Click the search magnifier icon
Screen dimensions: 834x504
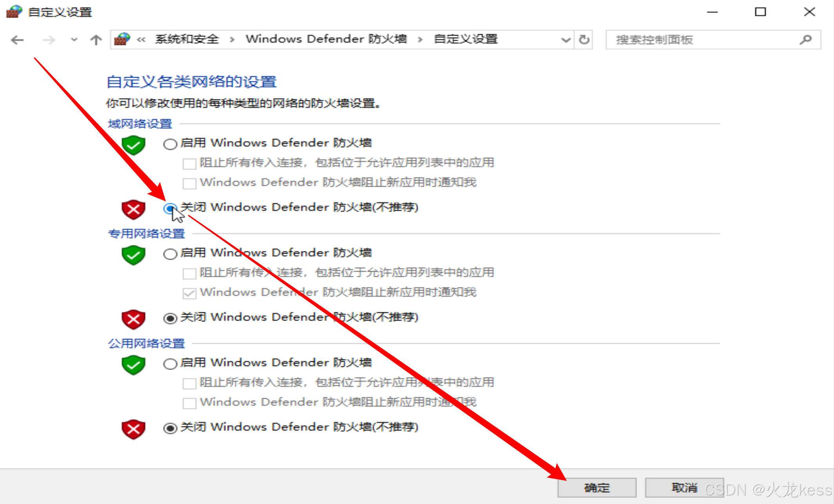point(806,40)
